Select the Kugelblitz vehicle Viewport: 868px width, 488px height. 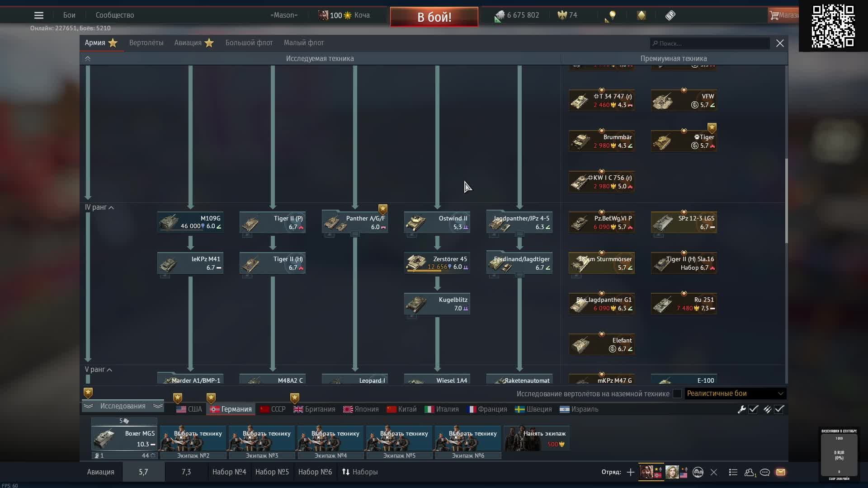[x=437, y=304]
